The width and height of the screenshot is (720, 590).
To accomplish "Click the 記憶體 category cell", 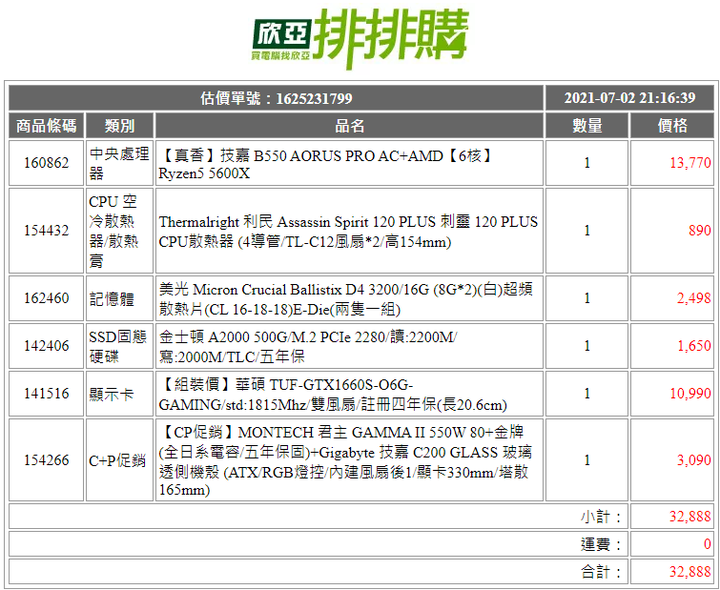I will point(119,298).
